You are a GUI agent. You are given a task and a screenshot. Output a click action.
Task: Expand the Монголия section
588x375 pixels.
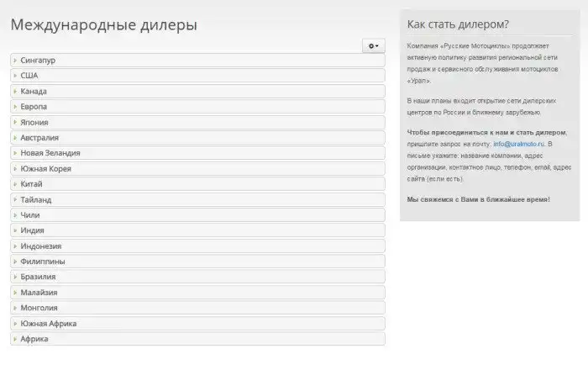pyautogui.click(x=39, y=308)
